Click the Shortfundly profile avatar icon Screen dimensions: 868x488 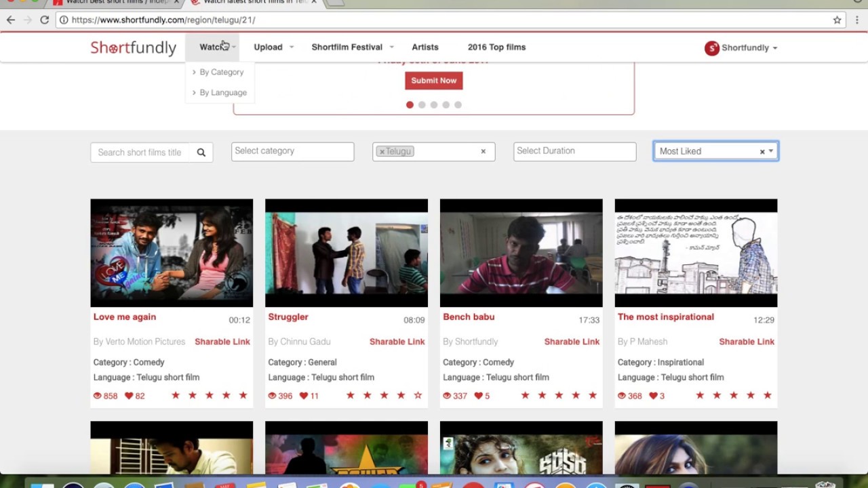[711, 48]
